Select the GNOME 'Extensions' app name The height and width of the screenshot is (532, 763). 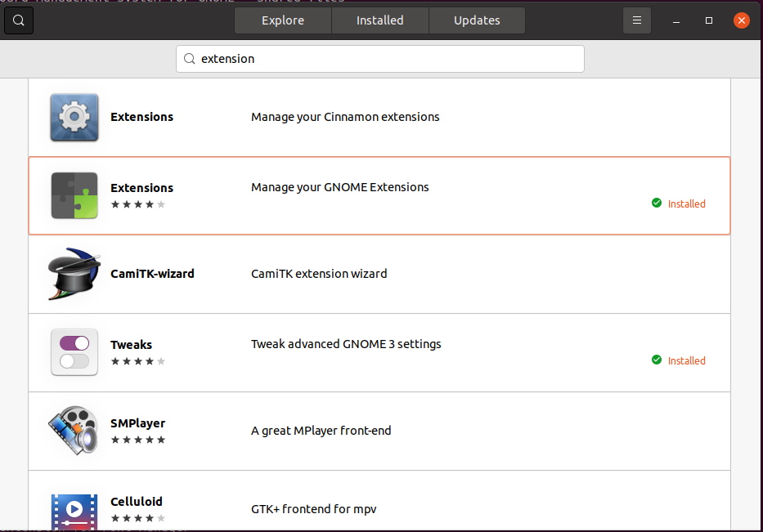(141, 188)
